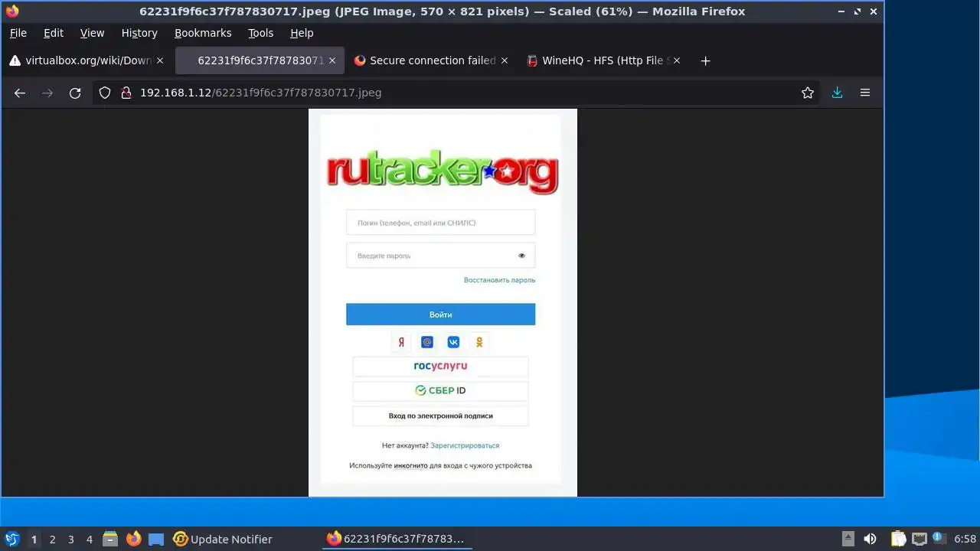Click the СБЕР ID button

(x=440, y=391)
